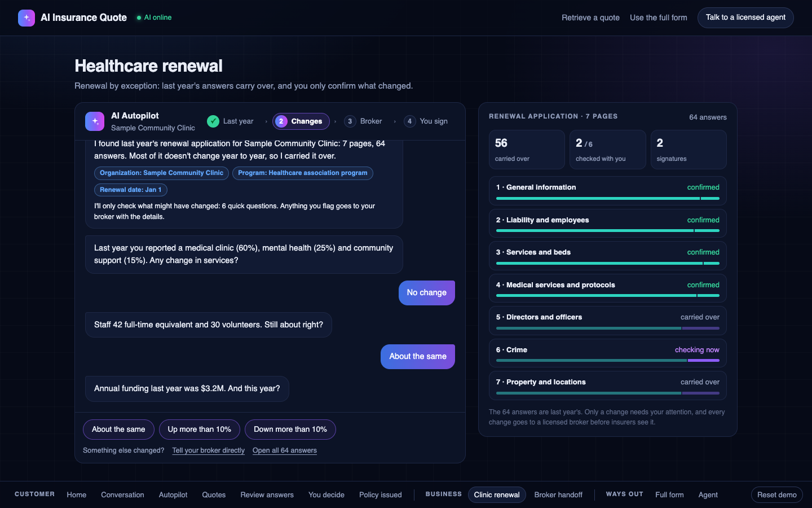Click the 56 carried over stat card
Image resolution: width=812 pixels, height=508 pixels.
(527, 150)
